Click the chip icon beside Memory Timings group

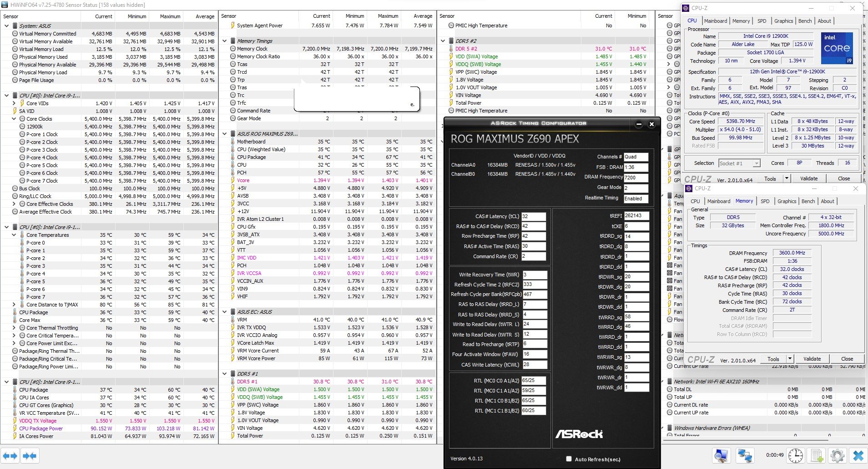click(233, 41)
